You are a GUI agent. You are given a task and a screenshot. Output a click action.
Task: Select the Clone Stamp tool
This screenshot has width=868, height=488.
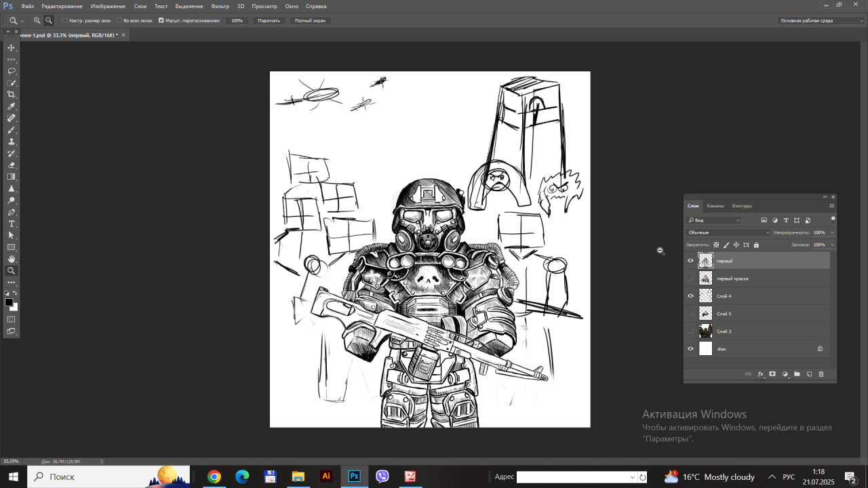click(11, 142)
